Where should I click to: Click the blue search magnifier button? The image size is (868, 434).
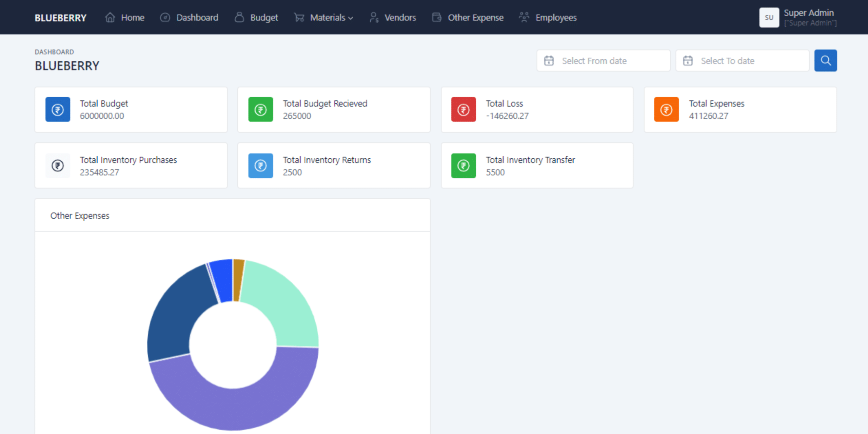pos(826,61)
